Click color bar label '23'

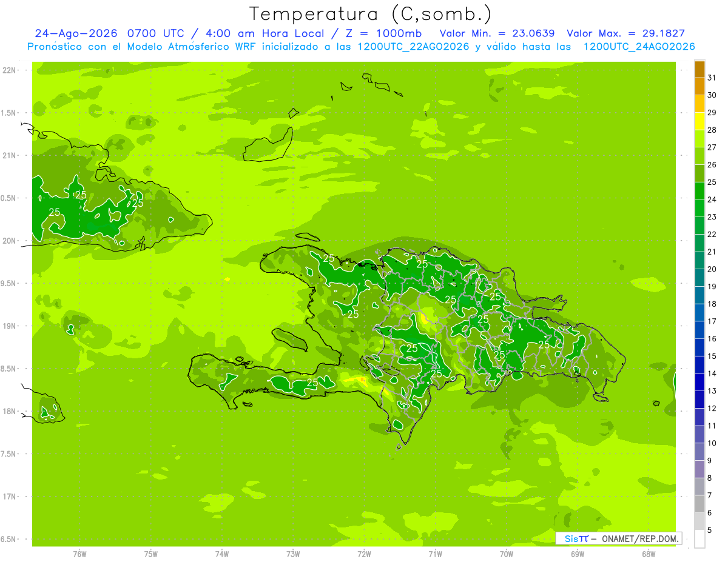(x=712, y=217)
